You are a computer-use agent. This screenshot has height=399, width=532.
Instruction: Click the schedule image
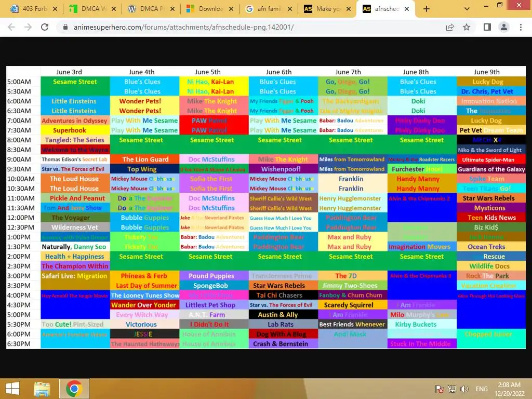point(266,207)
